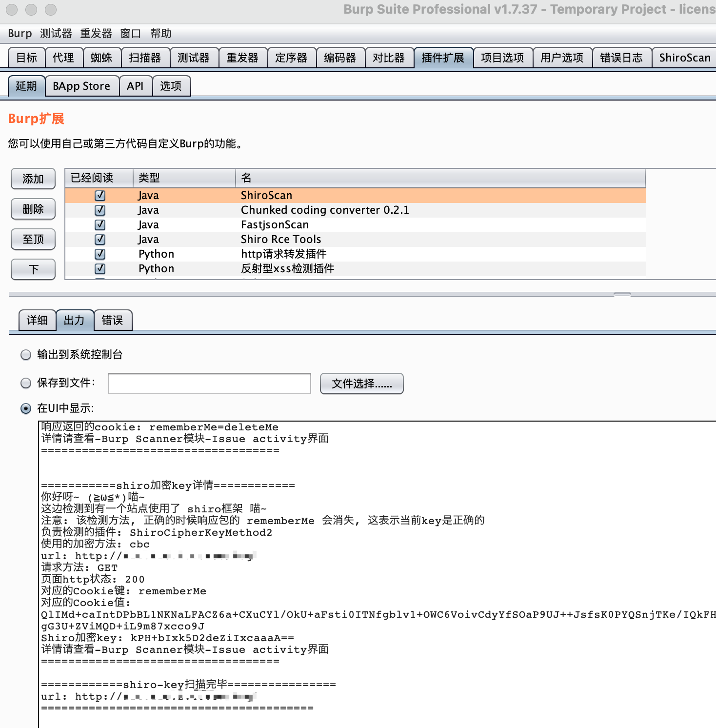Switch to the 重发器 main tab

(243, 58)
